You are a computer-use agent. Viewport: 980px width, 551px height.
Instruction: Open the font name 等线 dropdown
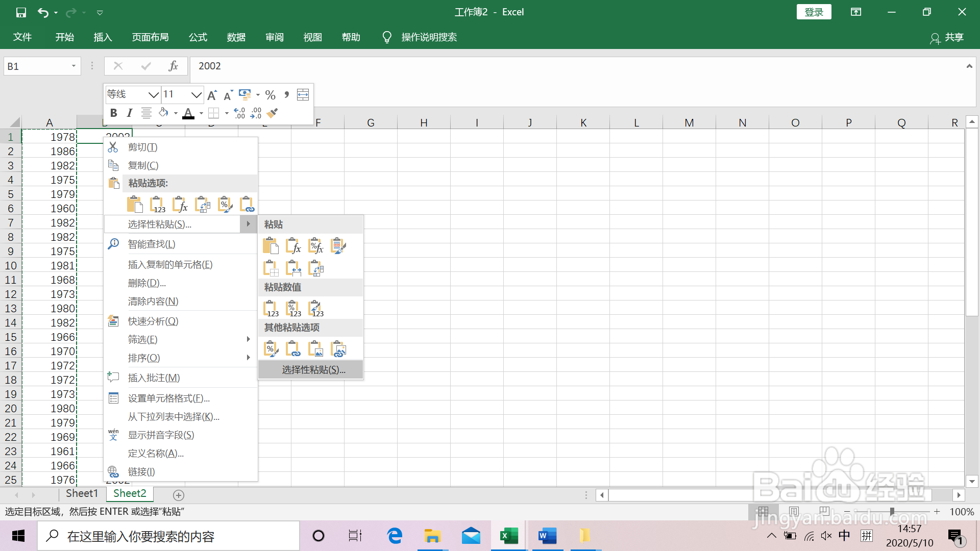point(153,95)
